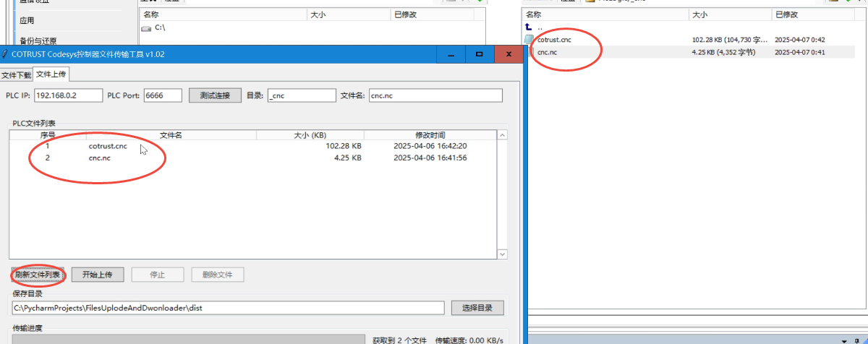
Task: Click the 文件名 field containing cnc.nc
Action: coord(435,95)
